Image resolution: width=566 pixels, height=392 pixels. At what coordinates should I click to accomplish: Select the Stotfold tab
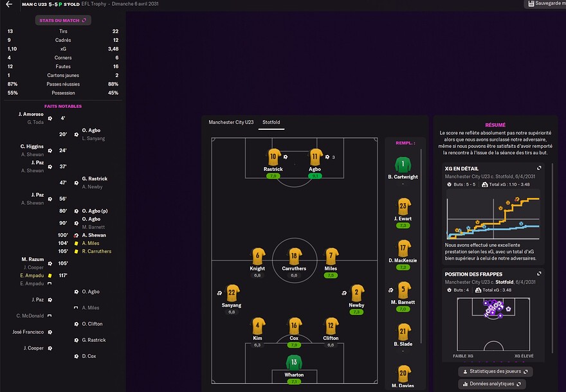pyautogui.click(x=271, y=122)
